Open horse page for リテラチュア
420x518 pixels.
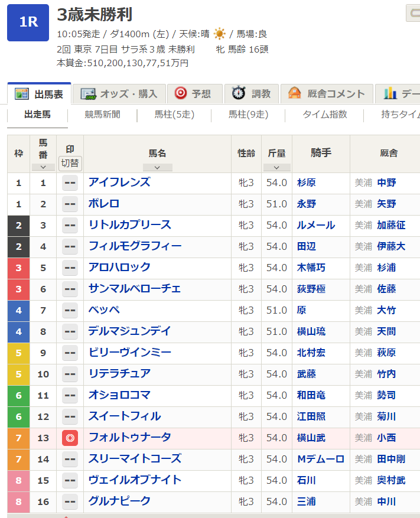tap(119, 374)
